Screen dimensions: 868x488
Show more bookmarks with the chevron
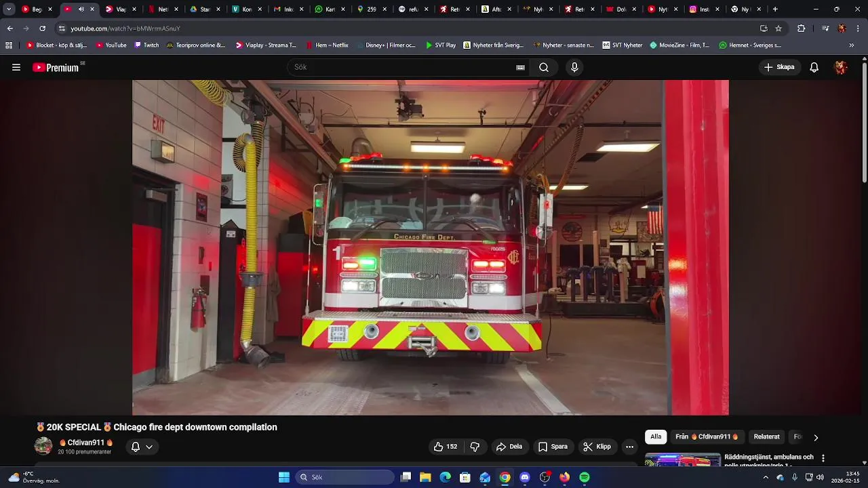[852, 45]
